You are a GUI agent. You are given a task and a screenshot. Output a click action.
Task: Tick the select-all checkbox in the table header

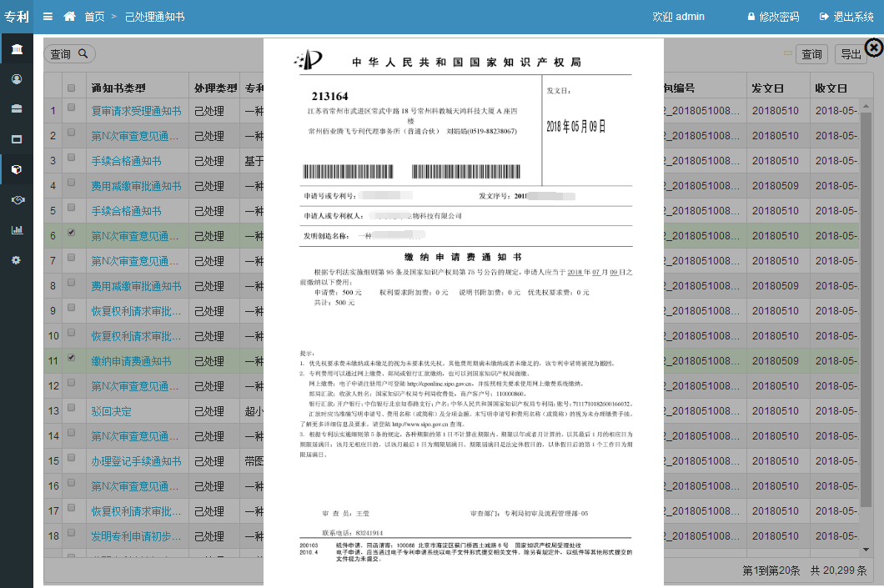(71, 88)
